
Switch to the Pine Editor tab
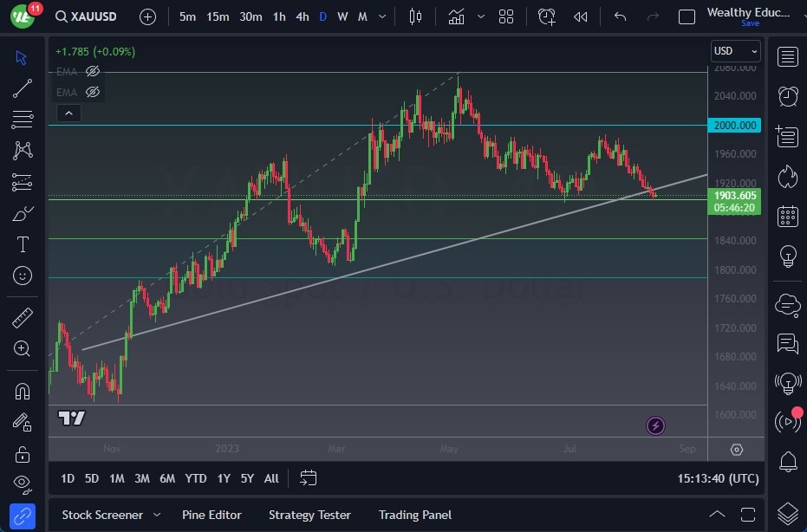[212, 515]
